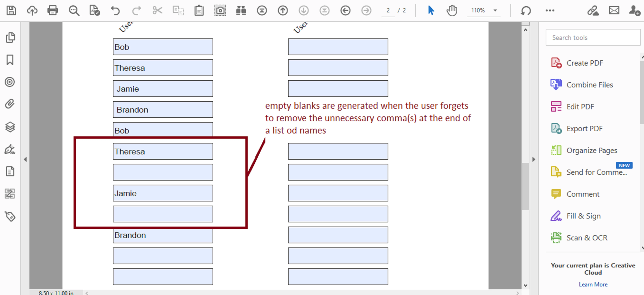644x295 pixels.
Task: Click the Save file icon
Action: click(x=11, y=10)
